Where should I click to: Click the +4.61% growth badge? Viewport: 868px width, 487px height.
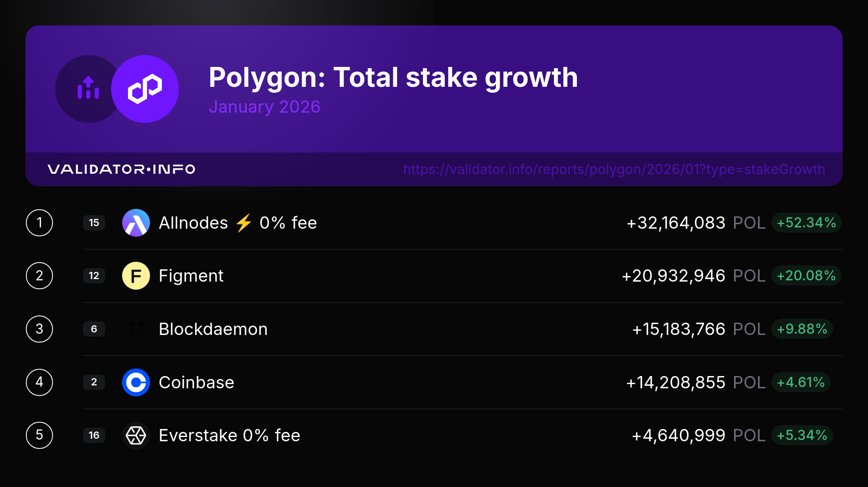coord(801,382)
